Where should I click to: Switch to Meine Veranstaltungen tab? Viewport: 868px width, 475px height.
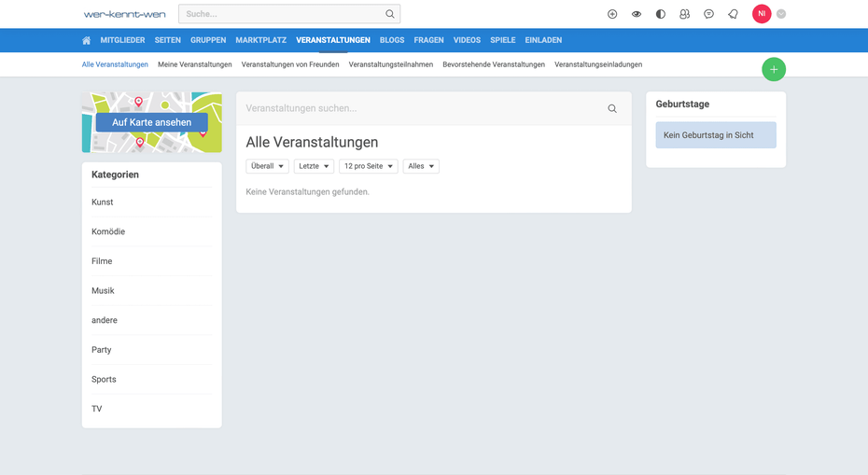click(x=194, y=64)
